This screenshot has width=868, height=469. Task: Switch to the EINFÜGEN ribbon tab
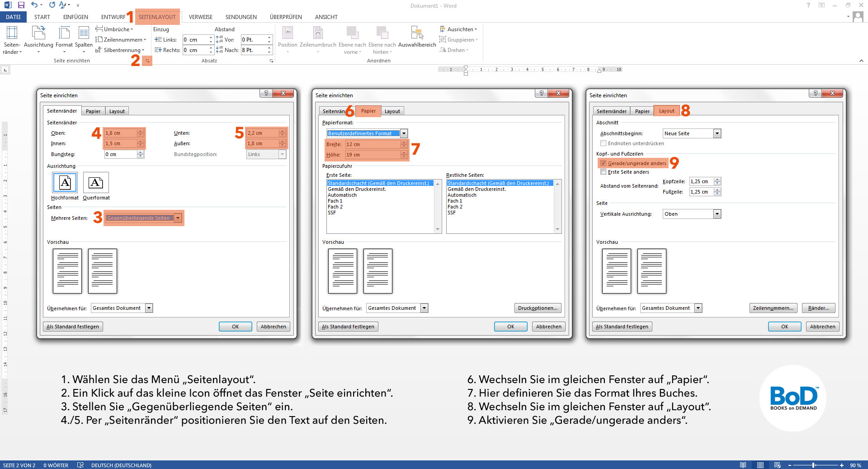(75, 17)
